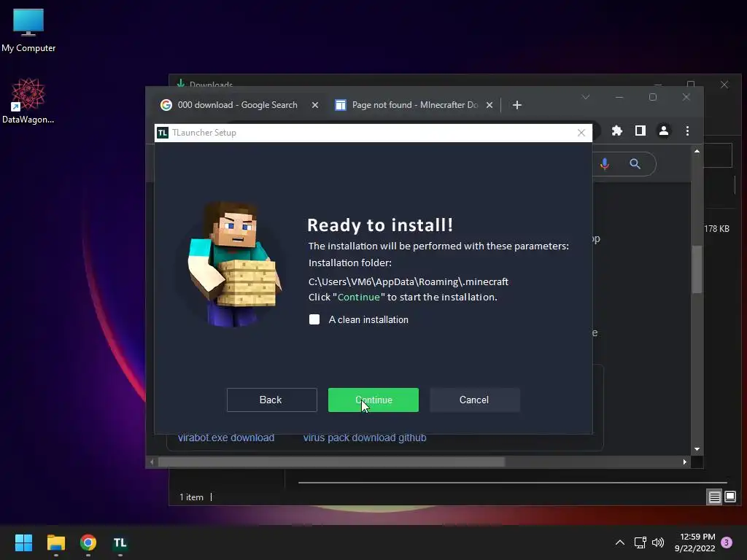Click the Google search magnifier icon

point(635,164)
